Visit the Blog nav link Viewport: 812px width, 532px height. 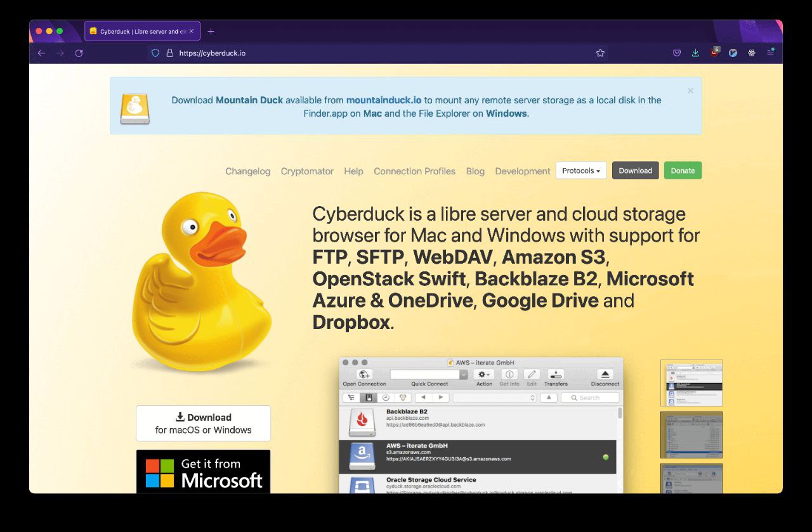point(475,171)
